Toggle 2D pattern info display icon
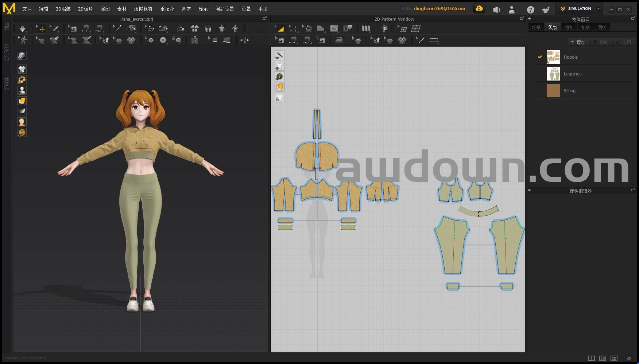The width and height of the screenshot is (639, 364). point(279,77)
